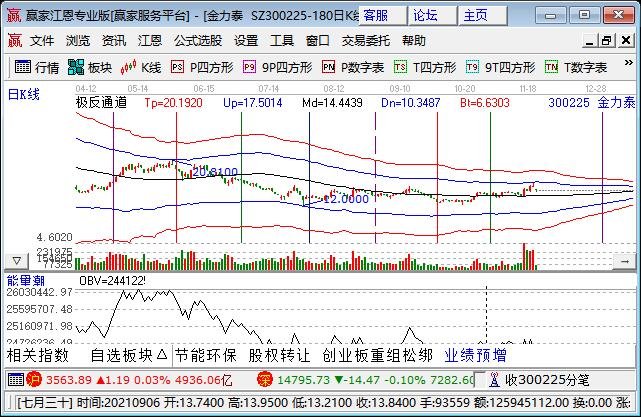Click the Shenzhen index value 14795.73

(x=304, y=380)
